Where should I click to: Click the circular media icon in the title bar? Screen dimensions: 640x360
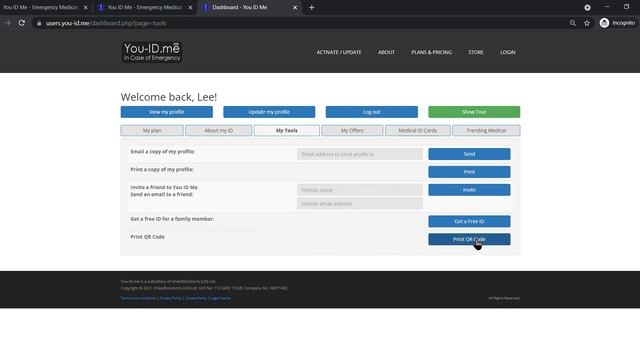tap(587, 7)
